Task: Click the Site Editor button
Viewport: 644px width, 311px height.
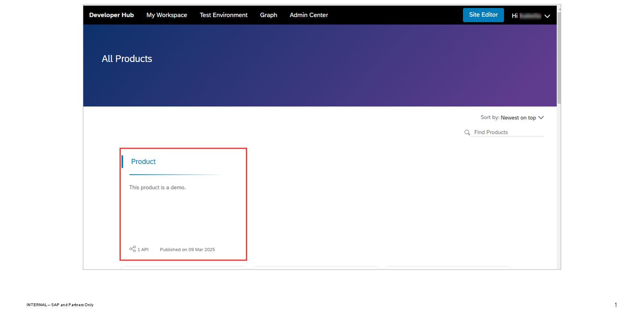Action: pos(483,15)
